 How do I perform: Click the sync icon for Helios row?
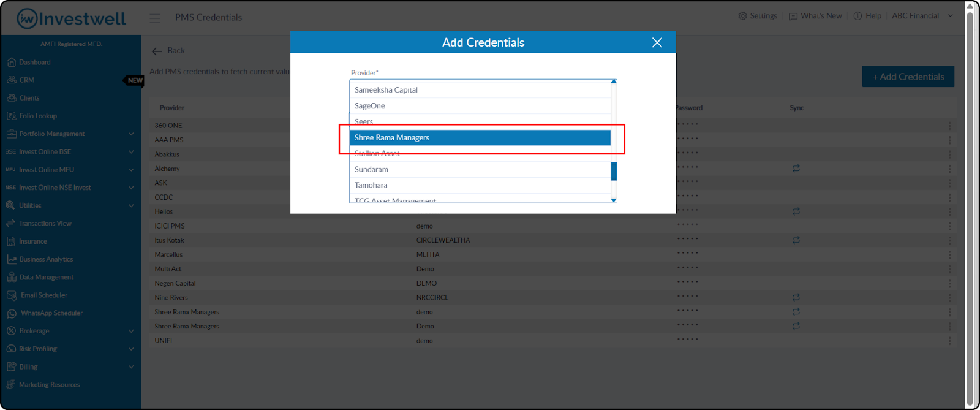click(796, 211)
